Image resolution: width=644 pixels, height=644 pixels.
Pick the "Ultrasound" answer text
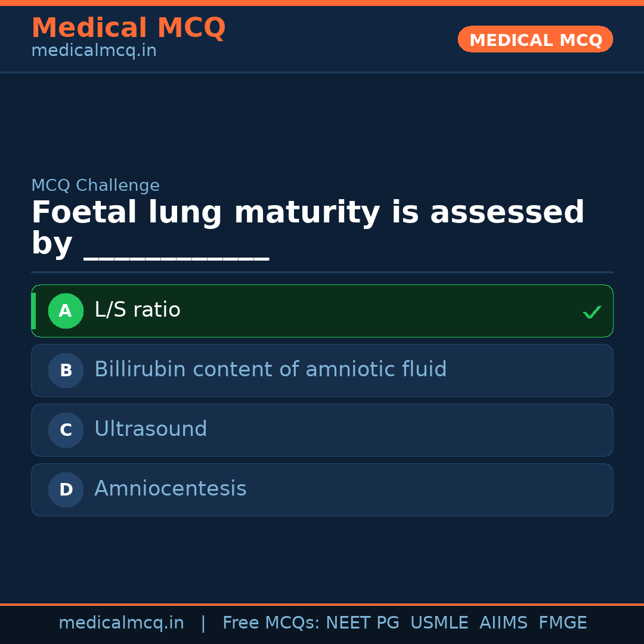150,429
